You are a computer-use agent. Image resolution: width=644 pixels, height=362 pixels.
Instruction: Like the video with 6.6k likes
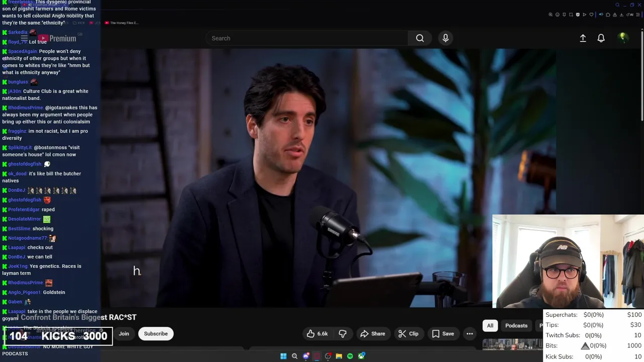(317, 334)
